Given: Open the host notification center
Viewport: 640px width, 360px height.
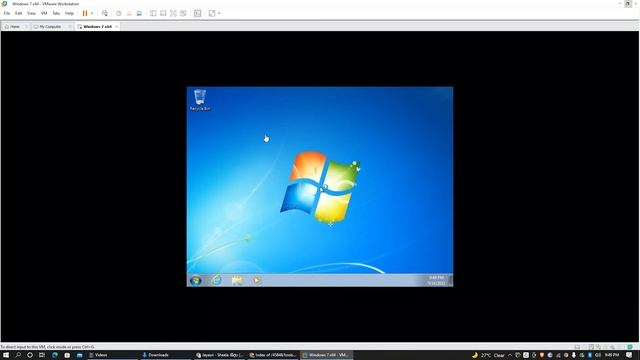Looking at the screenshot, I should [629, 355].
